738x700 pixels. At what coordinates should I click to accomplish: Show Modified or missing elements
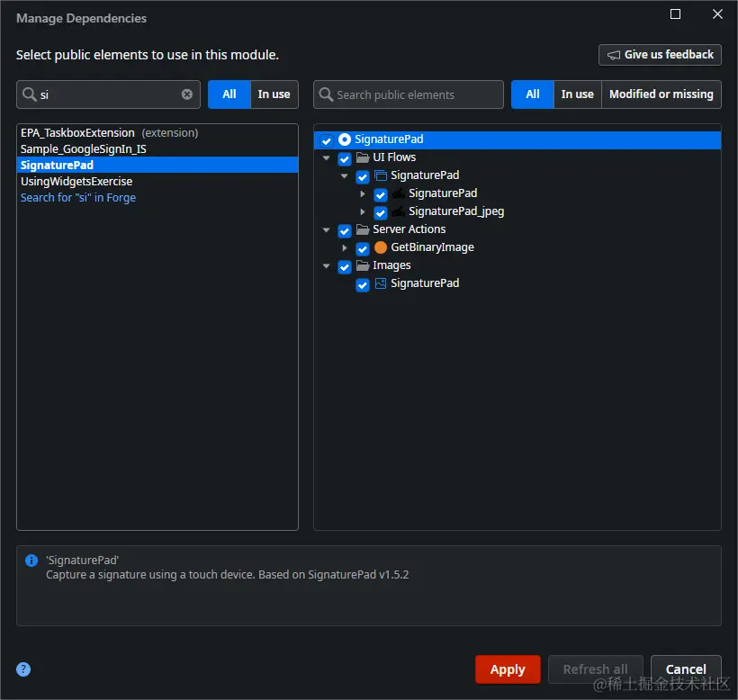point(661,94)
